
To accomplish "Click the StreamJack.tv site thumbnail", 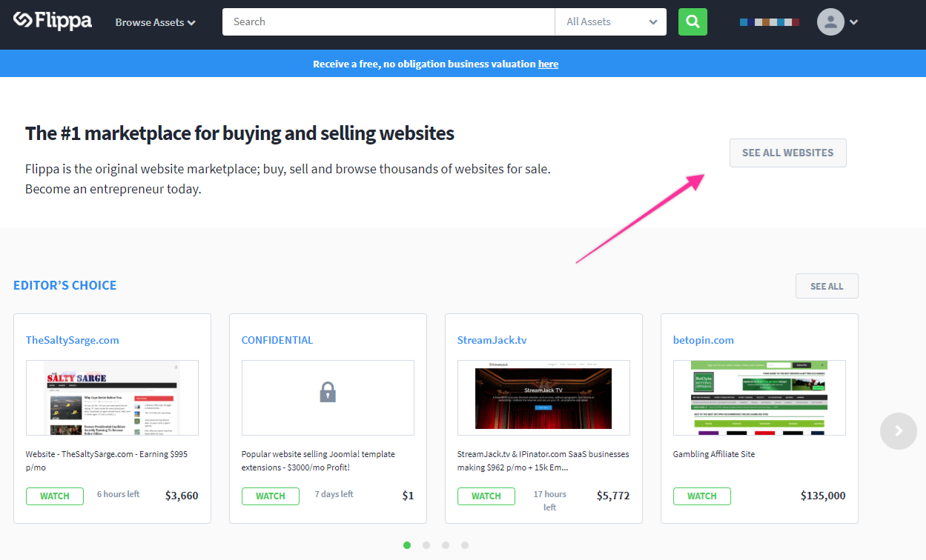I will pyautogui.click(x=543, y=398).
